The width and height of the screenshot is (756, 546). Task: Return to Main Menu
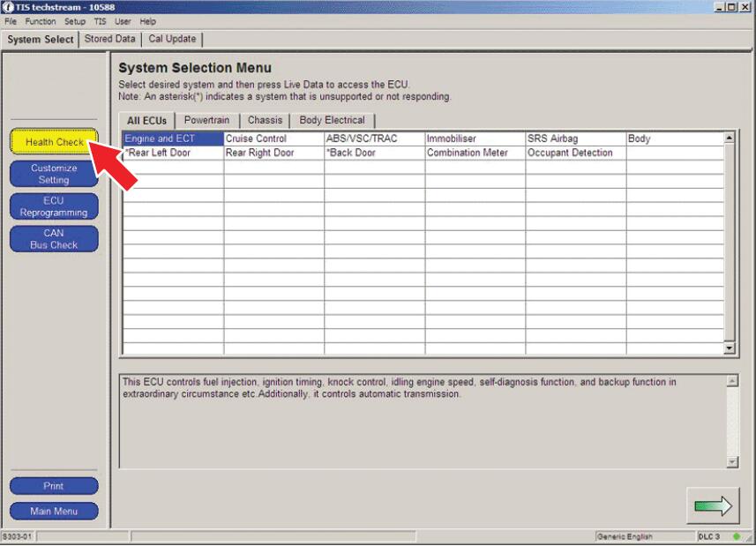(x=54, y=511)
